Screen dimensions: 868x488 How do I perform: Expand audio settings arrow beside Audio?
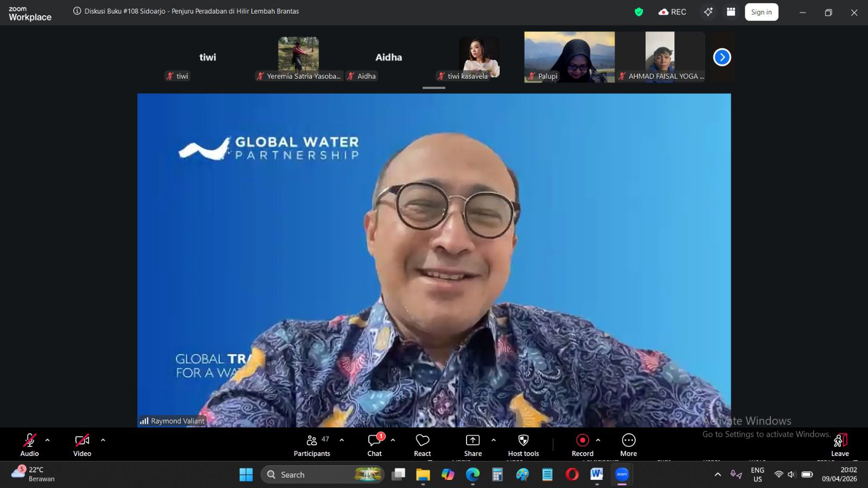pyautogui.click(x=48, y=440)
